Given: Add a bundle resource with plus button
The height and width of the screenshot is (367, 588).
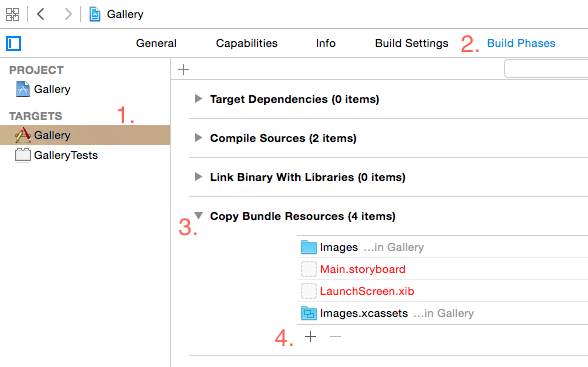Looking at the screenshot, I should [x=310, y=337].
